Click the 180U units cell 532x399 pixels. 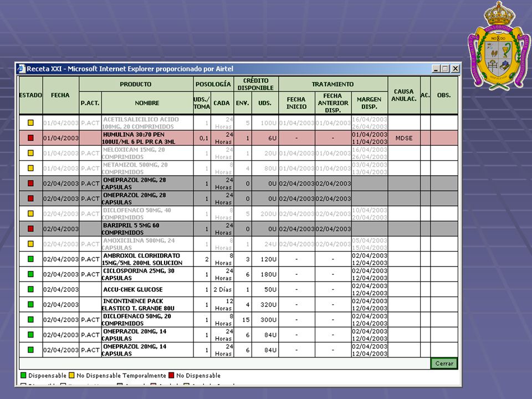click(265, 274)
